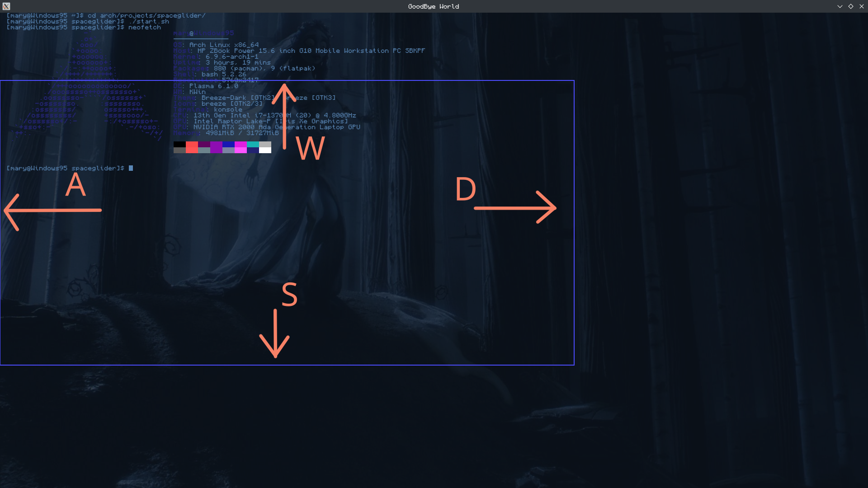Click uptime '3 hours, 19 mins'
868x488 pixels.
coord(238,62)
